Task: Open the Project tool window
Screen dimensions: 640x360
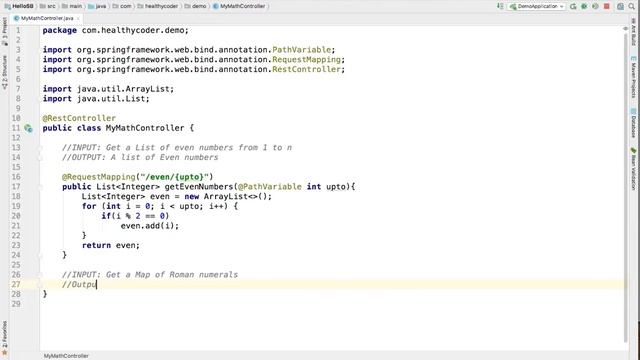Action: [x=4, y=30]
